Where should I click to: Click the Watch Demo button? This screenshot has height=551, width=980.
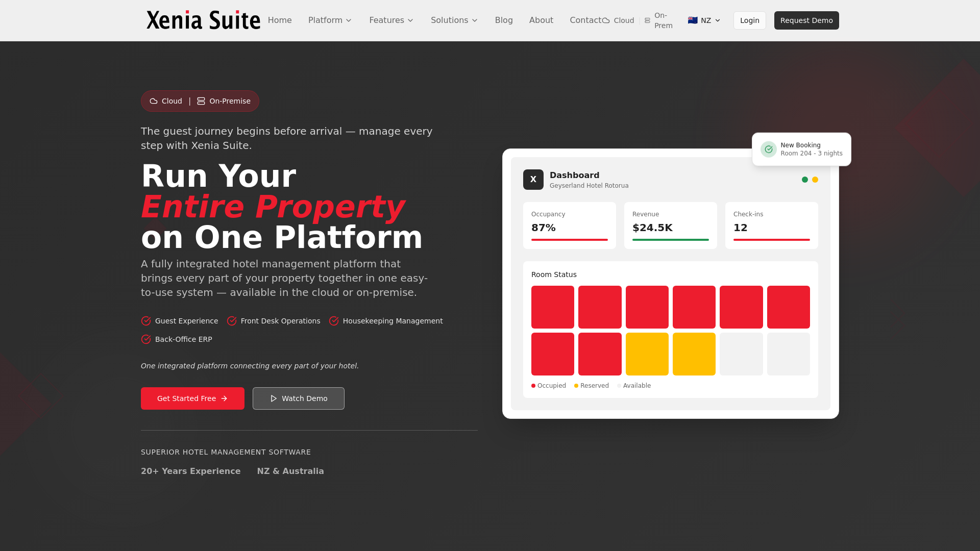pyautogui.click(x=299, y=398)
